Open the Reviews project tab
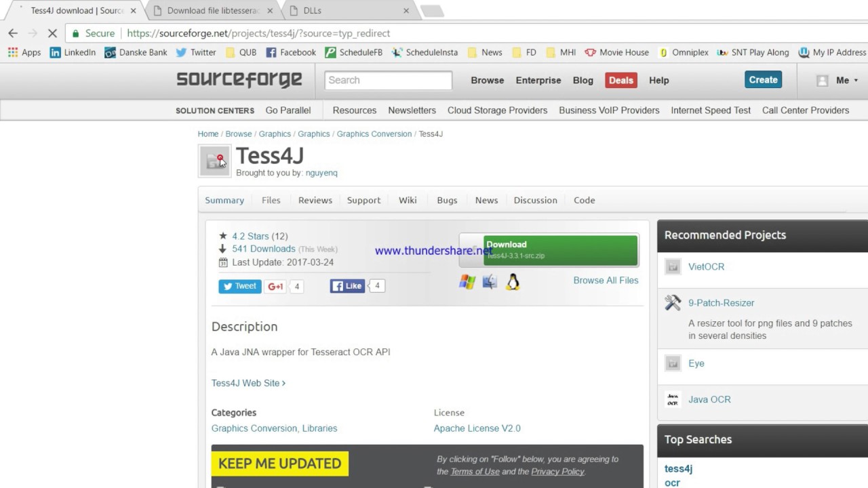The height and width of the screenshot is (488, 868). [315, 200]
